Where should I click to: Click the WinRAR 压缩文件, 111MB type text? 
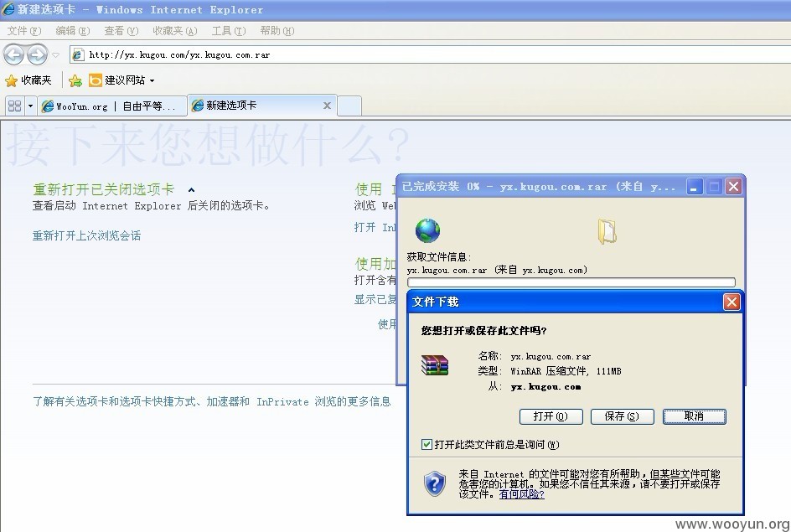[566, 371]
